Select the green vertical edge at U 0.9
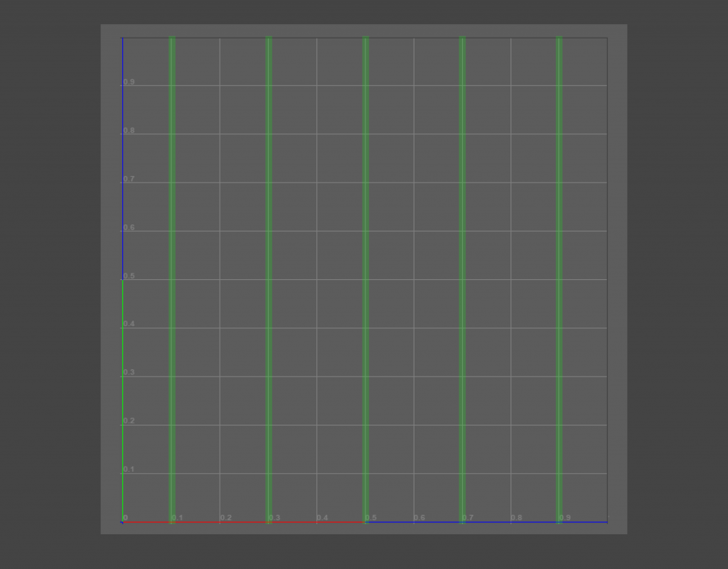728x569 pixels. [x=559, y=280]
